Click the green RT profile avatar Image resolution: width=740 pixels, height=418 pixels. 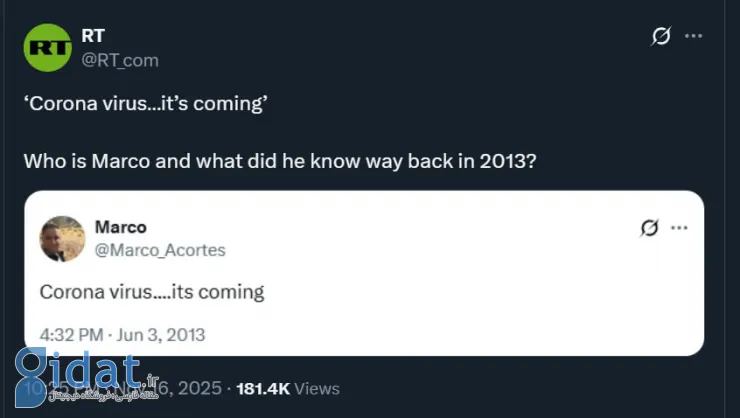tap(47, 47)
